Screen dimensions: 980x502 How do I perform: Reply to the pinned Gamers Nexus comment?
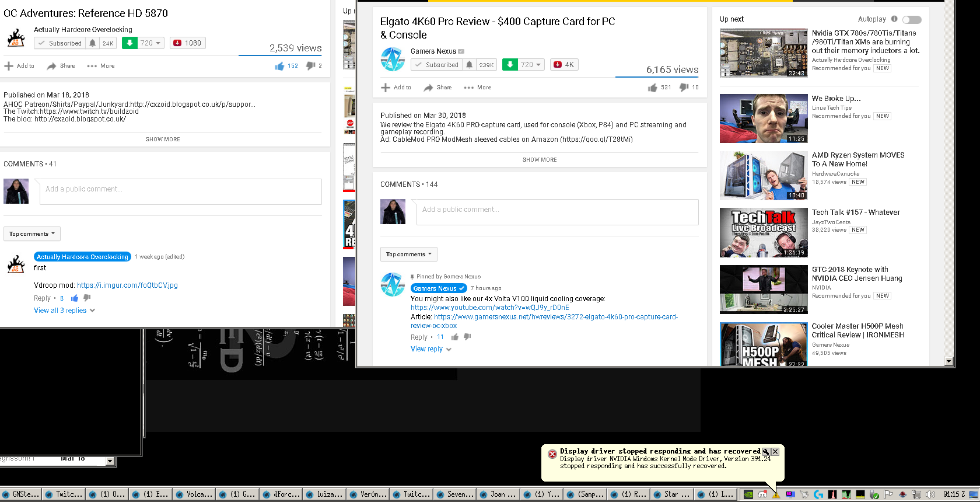[419, 337]
